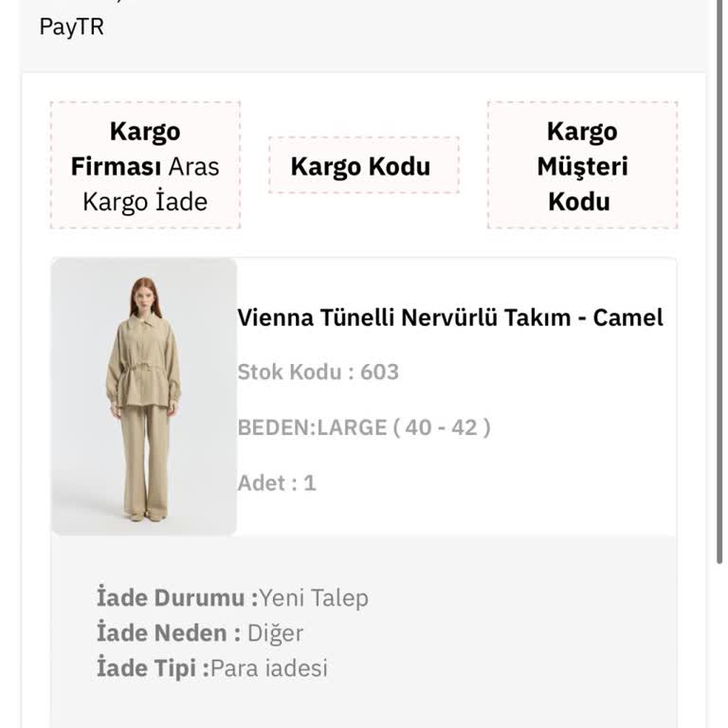Select the Para iadesi refund type value
This screenshot has height=728, width=728.
269,668
